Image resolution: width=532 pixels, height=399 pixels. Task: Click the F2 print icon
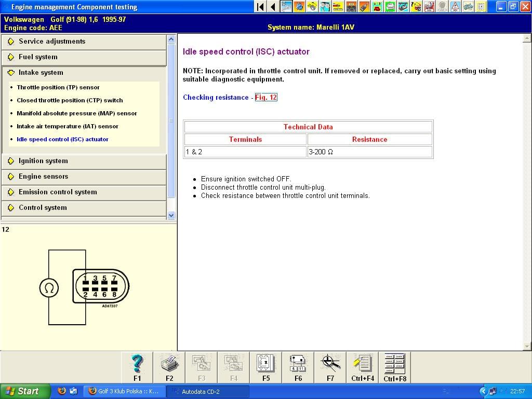[x=169, y=364]
